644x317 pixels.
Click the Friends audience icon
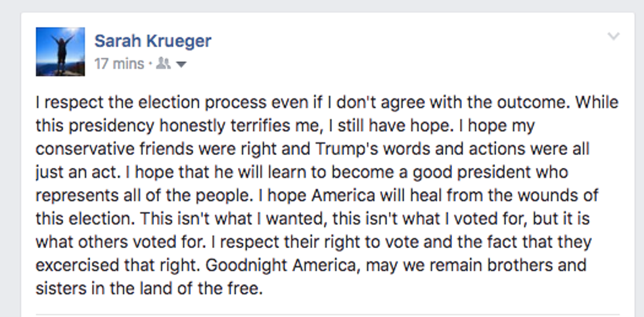click(164, 64)
